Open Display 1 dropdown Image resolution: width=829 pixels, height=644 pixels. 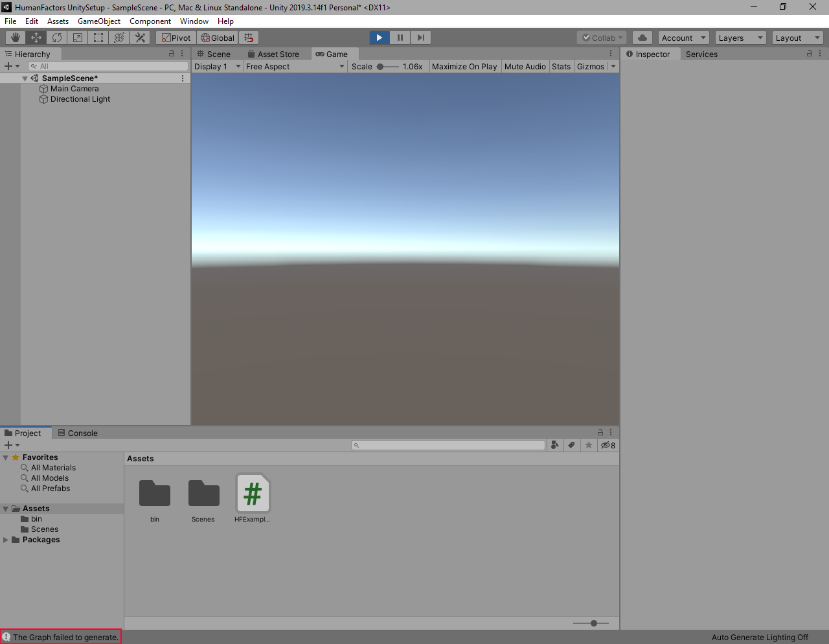(x=218, y=66)
